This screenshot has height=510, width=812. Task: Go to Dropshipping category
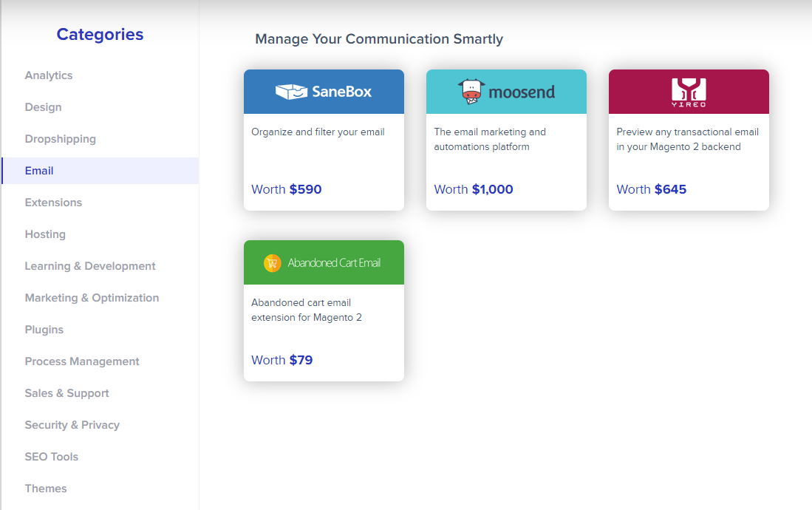tap(60, 139)
